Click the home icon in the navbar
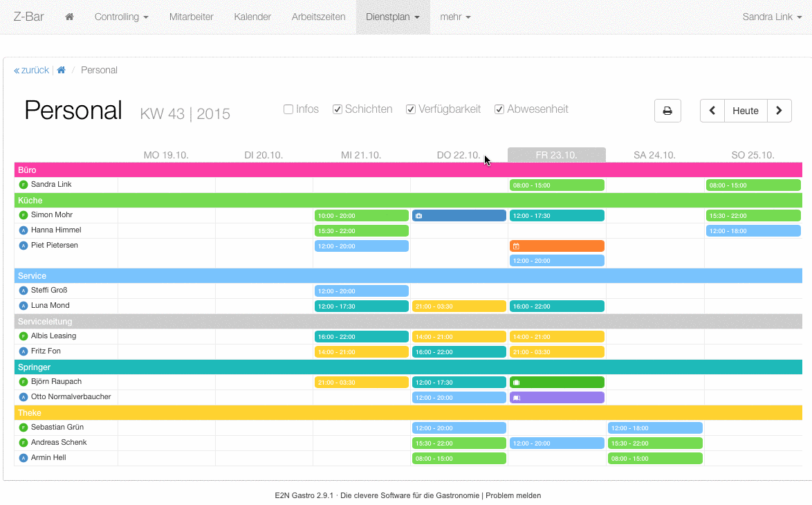Viewport: 812px width, 505px height. click(x=69, y=17)
